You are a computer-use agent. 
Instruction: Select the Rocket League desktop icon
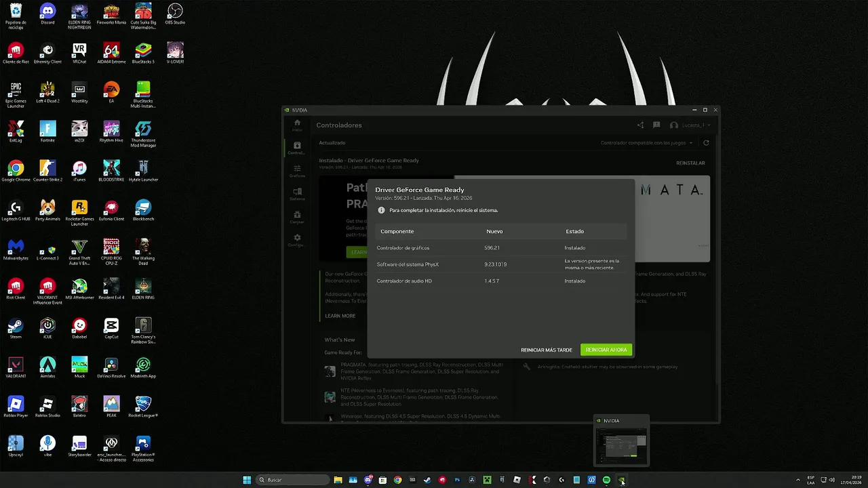143,407
